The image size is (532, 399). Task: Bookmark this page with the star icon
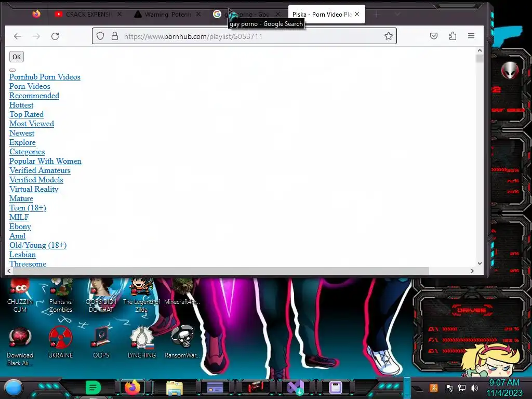[389, 36]
